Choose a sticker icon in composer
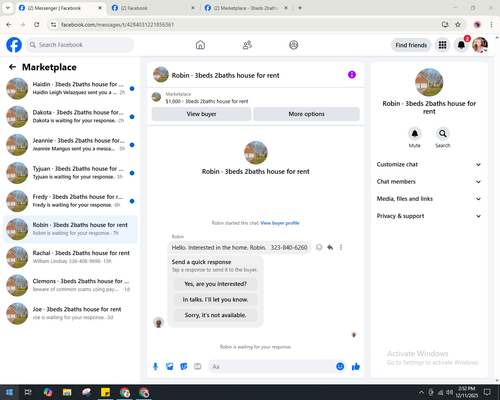The width and height of the screenshot is (500, 400). (184, 367)
